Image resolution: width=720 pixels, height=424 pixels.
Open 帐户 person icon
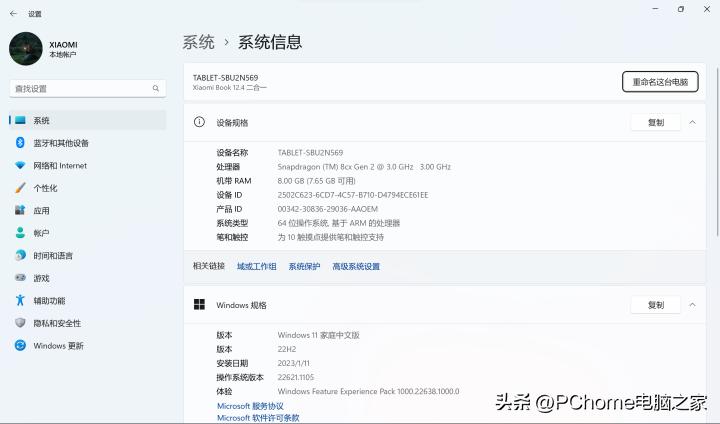coord(20,233)
